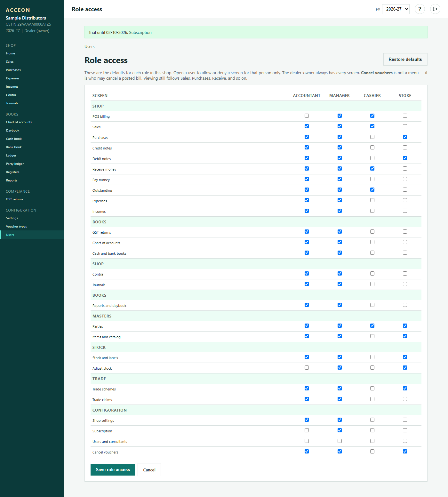Enable POS billing for Accountant
Screen dimensions: 448x497
(x=307, y=116)
